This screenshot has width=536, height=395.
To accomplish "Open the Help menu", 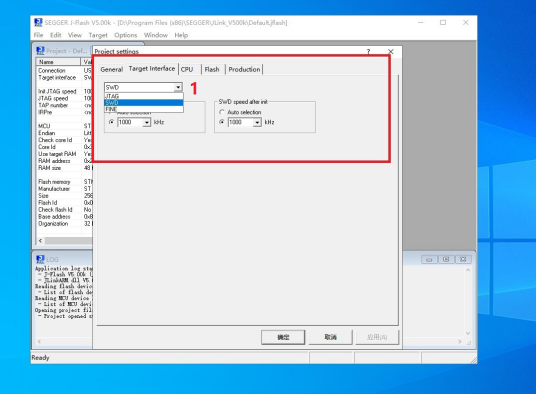I will pyautogui.click(x=181, y=35).
